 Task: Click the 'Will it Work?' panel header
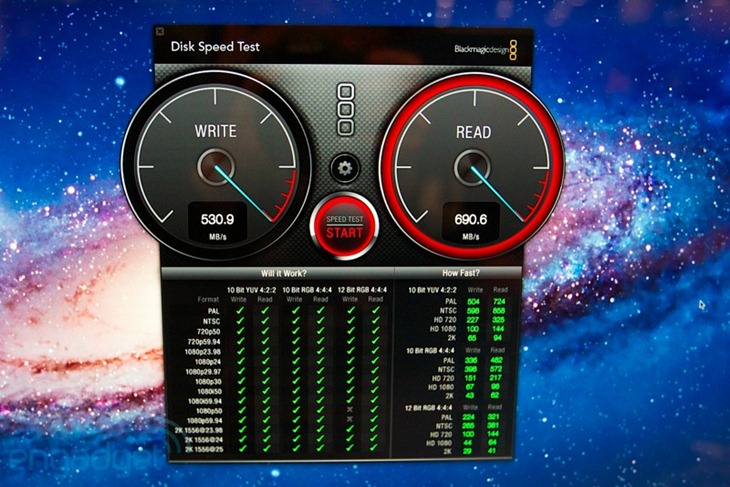[284, 273]
